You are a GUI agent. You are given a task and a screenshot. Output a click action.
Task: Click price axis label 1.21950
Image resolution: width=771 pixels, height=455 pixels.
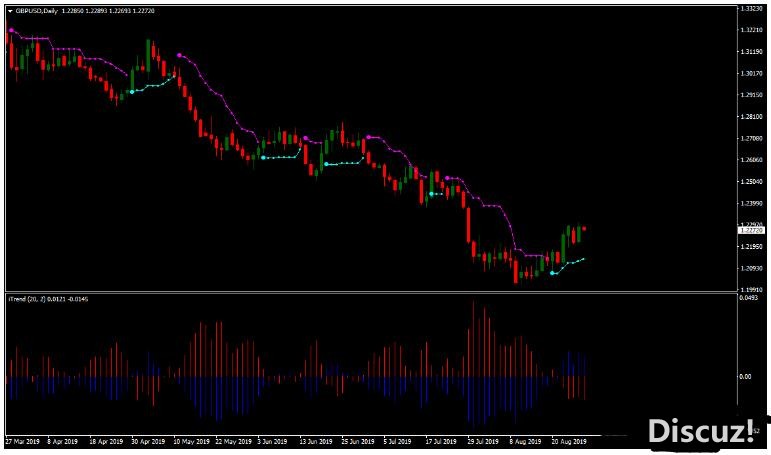point(751,246)
